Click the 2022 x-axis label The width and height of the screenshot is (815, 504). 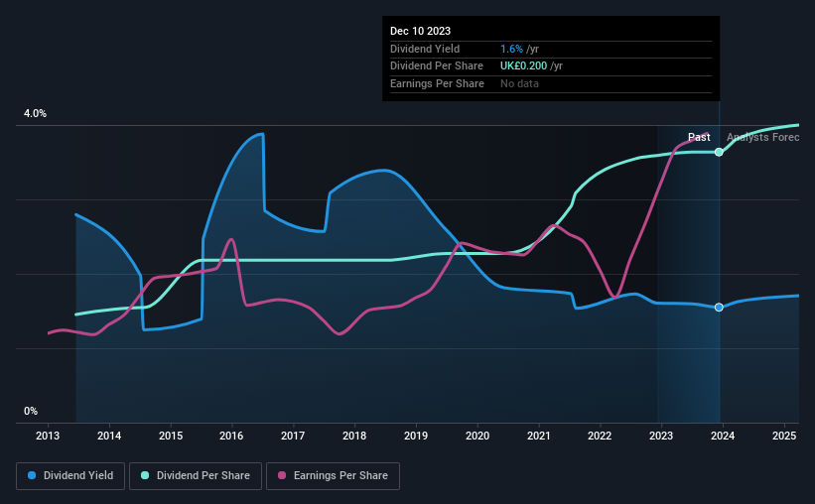coord(600,436)
